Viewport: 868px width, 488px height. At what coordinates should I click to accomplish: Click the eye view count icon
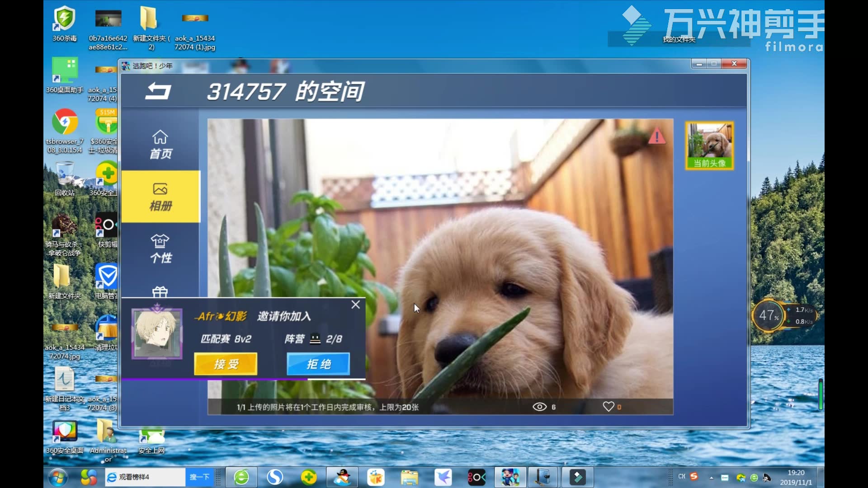[x=539, y=407]
